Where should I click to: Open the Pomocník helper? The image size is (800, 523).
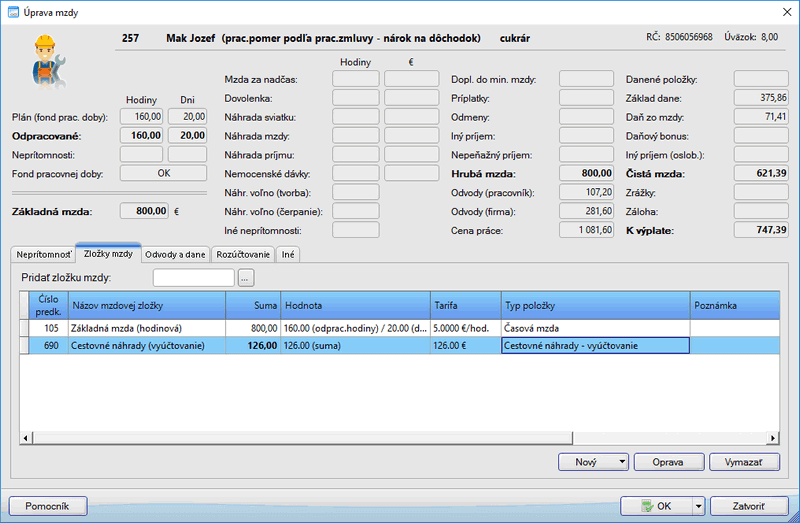tap(48, 506)
